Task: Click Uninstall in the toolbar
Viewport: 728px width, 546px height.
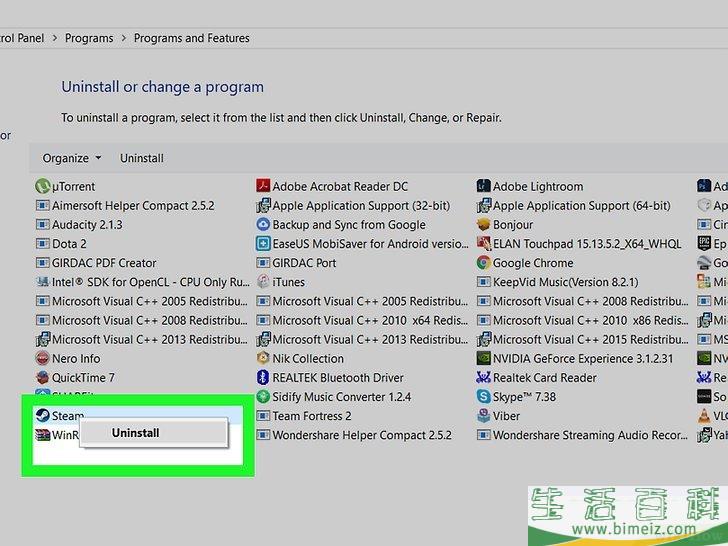Action: (141, 158)
